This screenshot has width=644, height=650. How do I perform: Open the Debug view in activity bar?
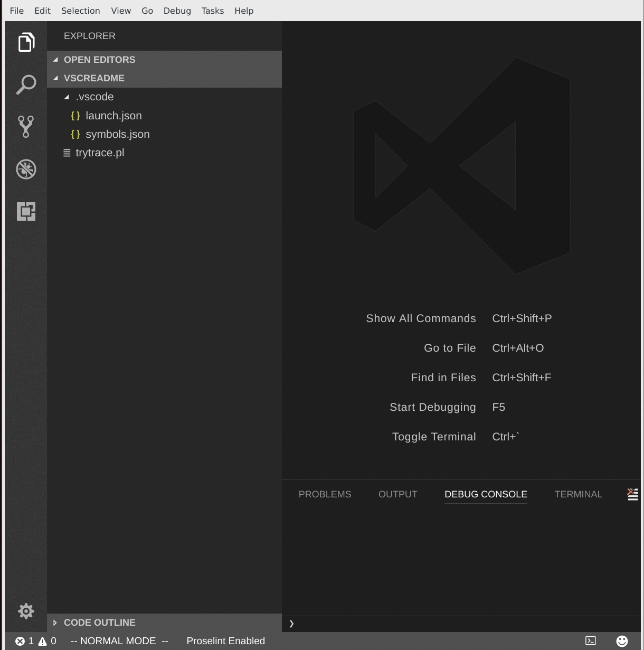pos(26,169)
